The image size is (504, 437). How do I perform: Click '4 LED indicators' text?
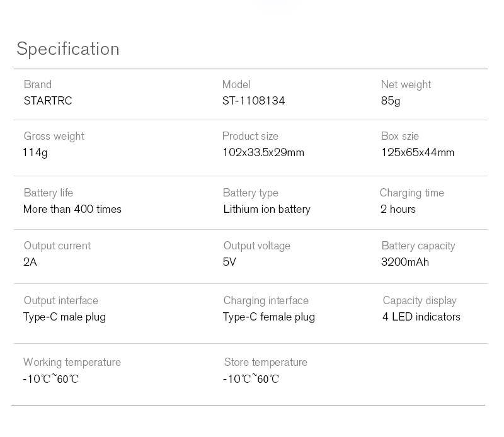[x=421, y=317]
